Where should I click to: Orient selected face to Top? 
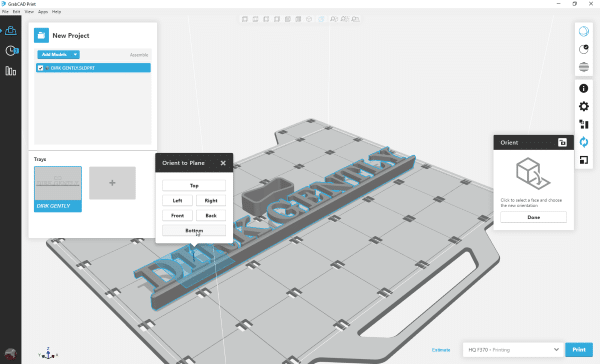pyautogui.click(x=194, y=186)
